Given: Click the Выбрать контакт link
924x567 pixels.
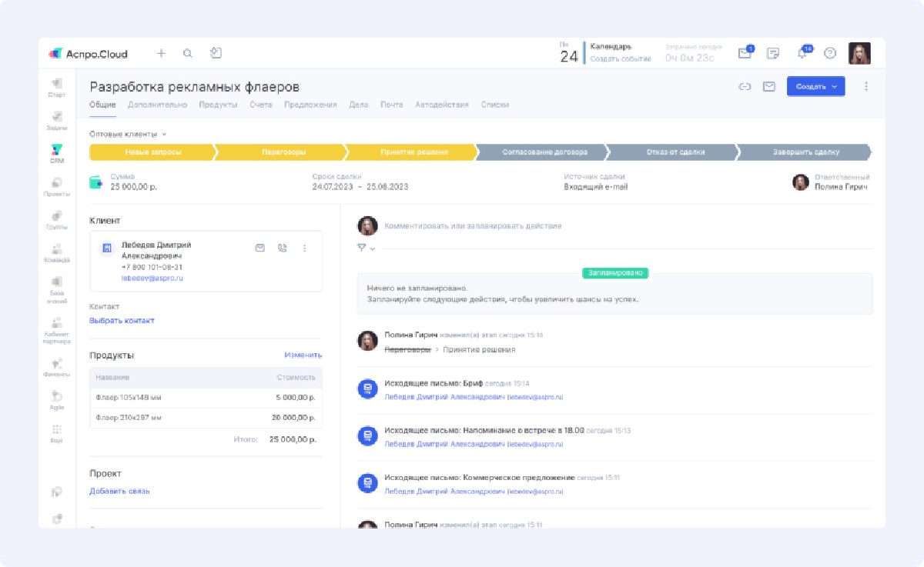Looking at the screenshot, I should tap(122, 321).
